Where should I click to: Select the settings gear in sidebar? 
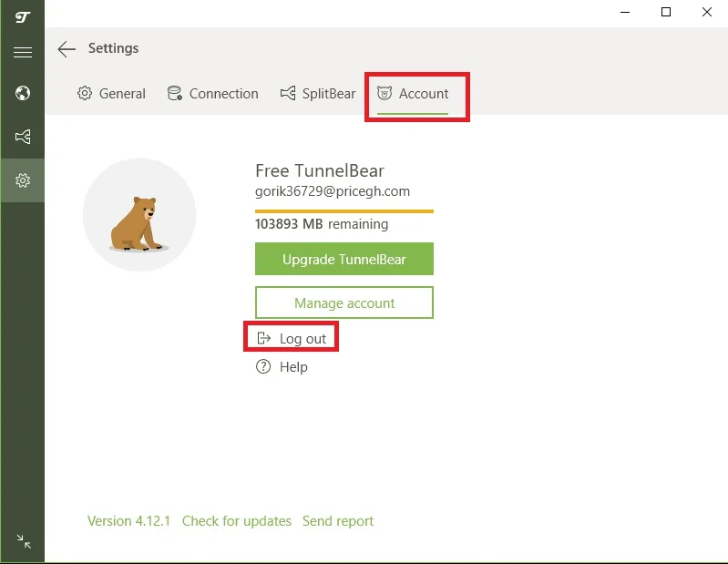[22, 180]
